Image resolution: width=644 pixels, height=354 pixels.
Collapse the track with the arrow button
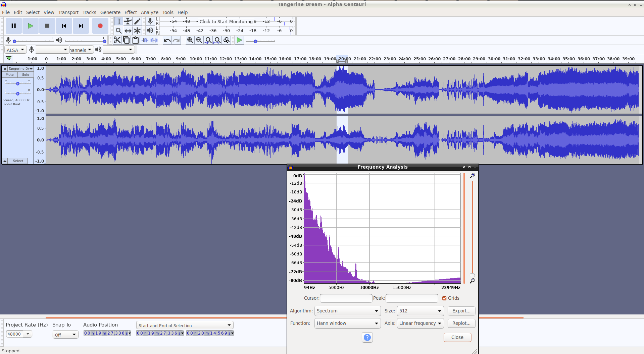click(5, 161)
